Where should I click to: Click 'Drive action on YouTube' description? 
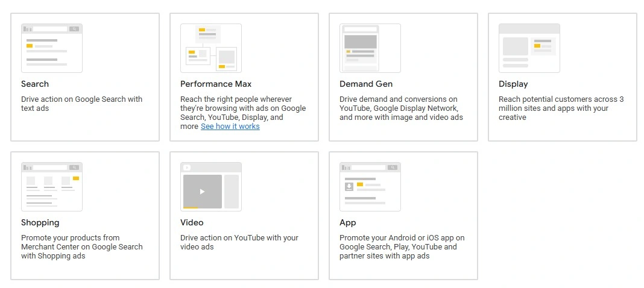coord(239,242)
